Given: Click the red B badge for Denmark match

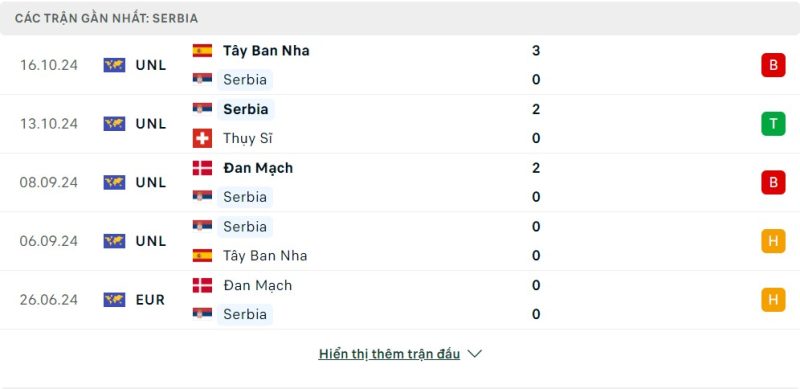Looking at the screenshot, I should point(773,182).
